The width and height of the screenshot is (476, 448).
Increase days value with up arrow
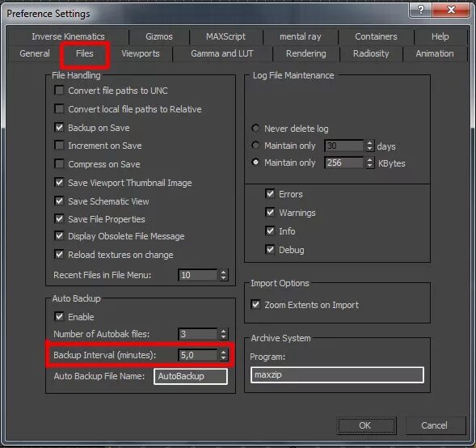pyautogui.click(x=369, y=143)
